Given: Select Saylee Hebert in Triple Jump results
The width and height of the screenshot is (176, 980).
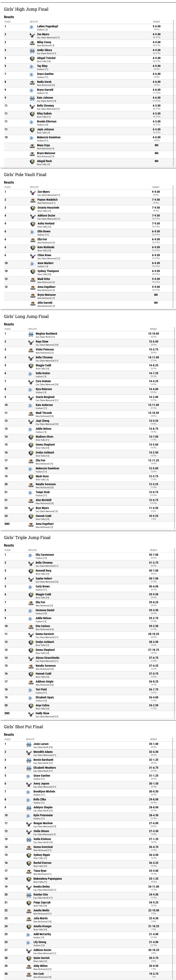Looking at the screenshot, I should click(x=44, y=578).
